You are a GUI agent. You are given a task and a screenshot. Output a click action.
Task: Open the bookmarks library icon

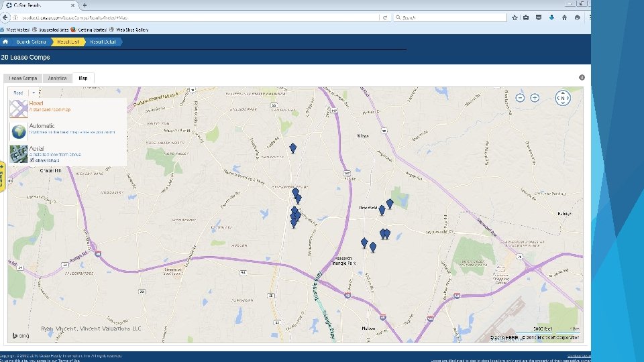[526, 17]
